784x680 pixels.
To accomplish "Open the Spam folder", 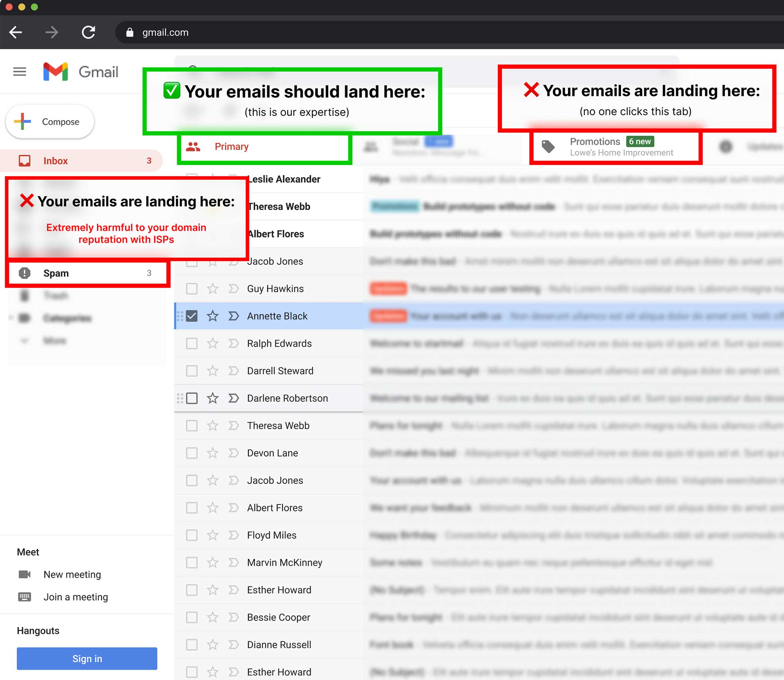I will point(56,273).
